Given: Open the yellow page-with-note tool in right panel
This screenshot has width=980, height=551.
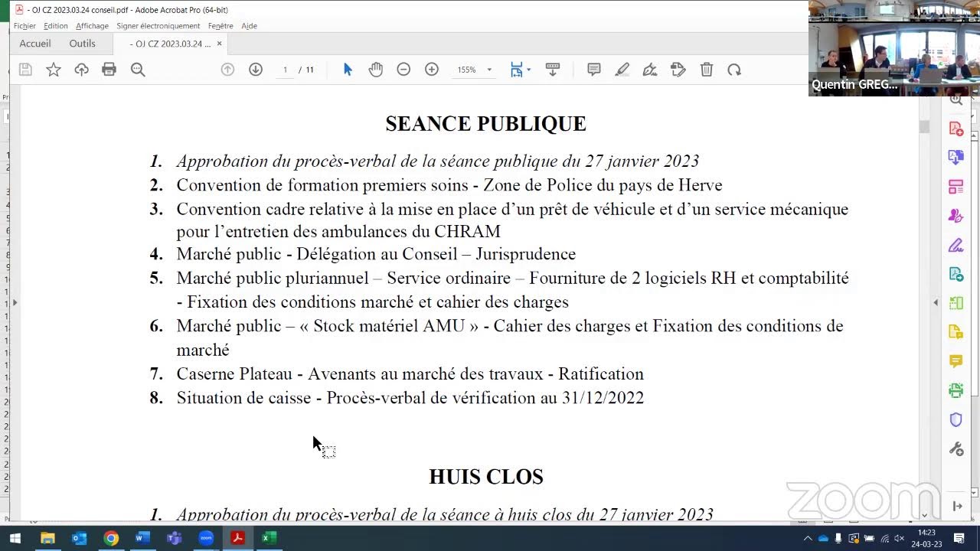Looking at the screenshot, I should click(x=955, y=332).
